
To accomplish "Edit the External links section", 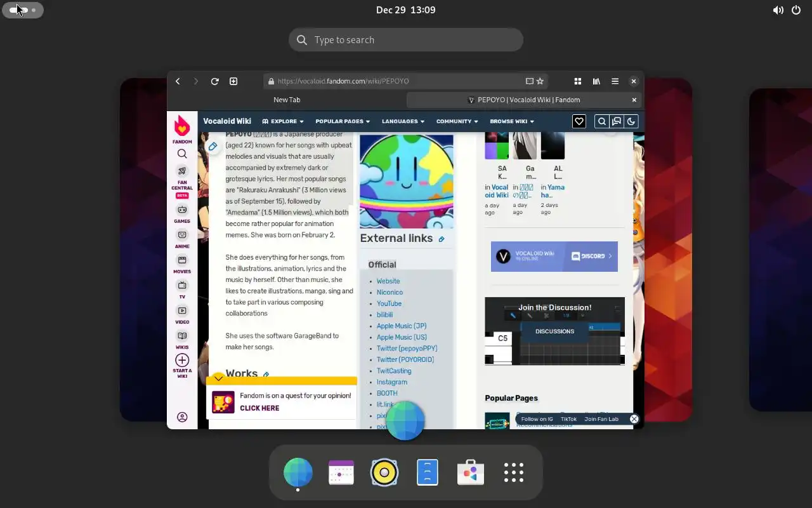I will pyautogui.click(x=442, y=239).
